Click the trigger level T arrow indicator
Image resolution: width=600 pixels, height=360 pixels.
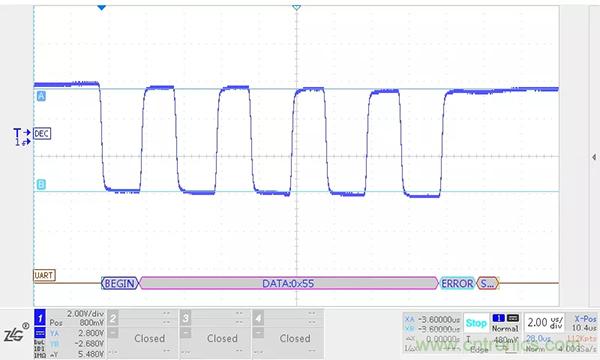coord(22,132)
